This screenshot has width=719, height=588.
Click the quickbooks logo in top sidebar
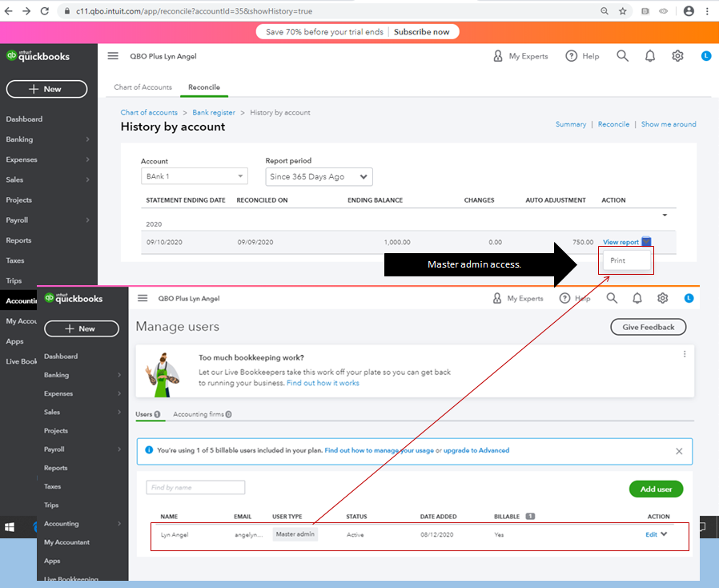(38, 56)
